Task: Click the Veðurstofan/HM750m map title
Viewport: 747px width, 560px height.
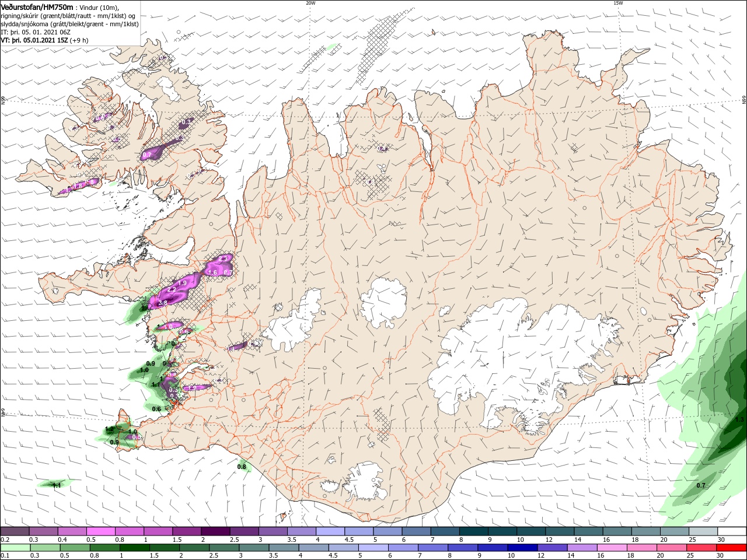Action: [x=37, y=6]
